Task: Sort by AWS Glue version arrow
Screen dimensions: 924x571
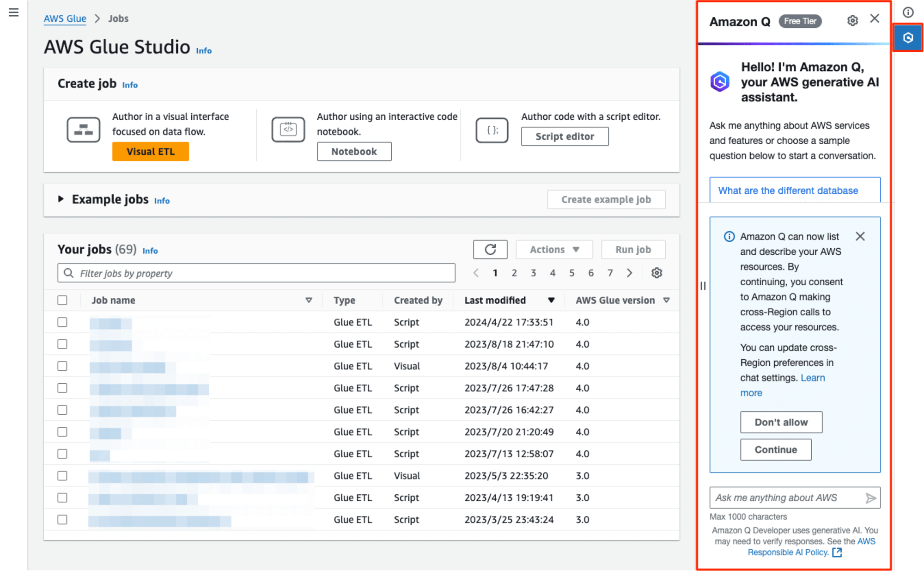Action: (666, 301)
